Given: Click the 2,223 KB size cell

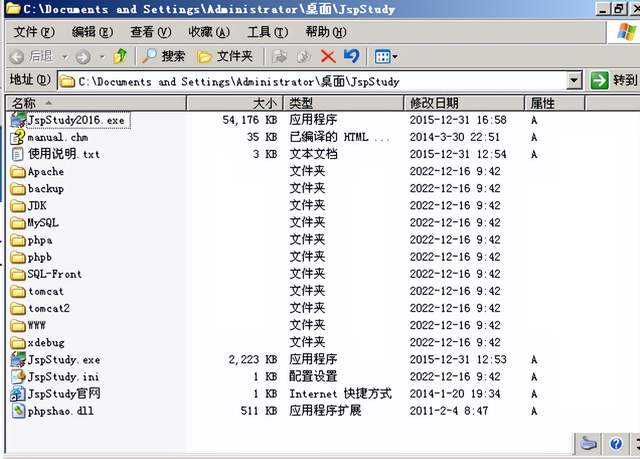Looking at the screenshot, I should (253, 359).
